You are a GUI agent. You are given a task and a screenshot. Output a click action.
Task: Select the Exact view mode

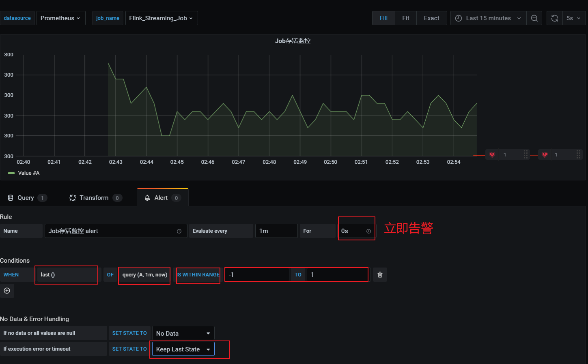tap(432, 18)
